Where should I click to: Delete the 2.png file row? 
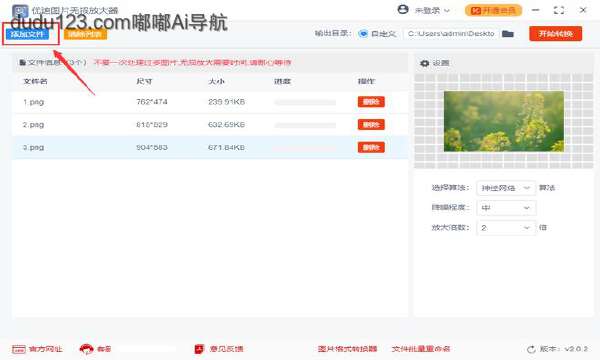click(371, 125)
